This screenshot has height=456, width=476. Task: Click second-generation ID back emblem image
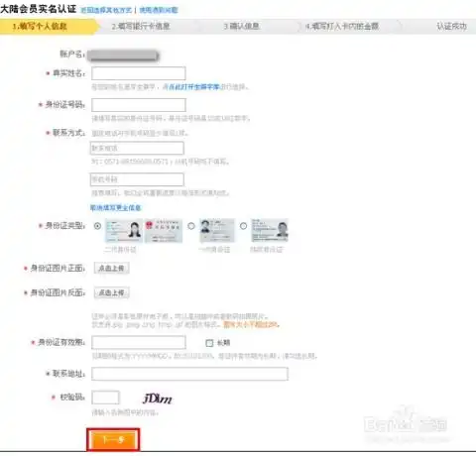pyautogui.click(x=164, y=230)
